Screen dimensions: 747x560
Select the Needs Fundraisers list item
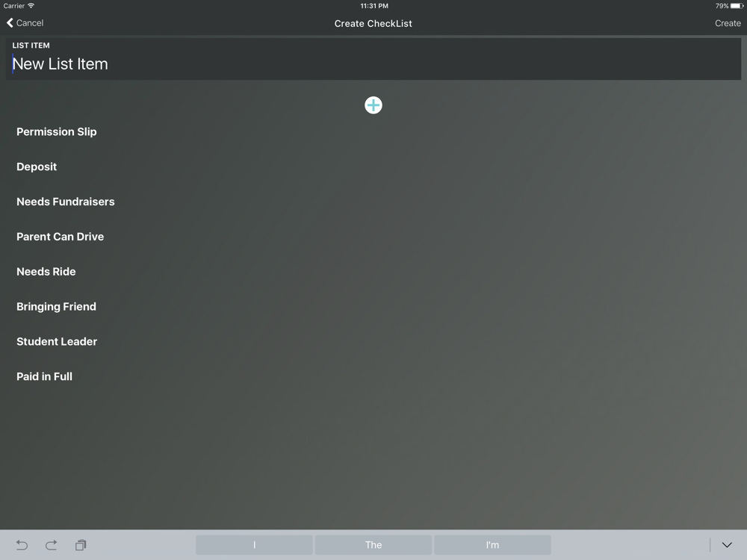66,202
